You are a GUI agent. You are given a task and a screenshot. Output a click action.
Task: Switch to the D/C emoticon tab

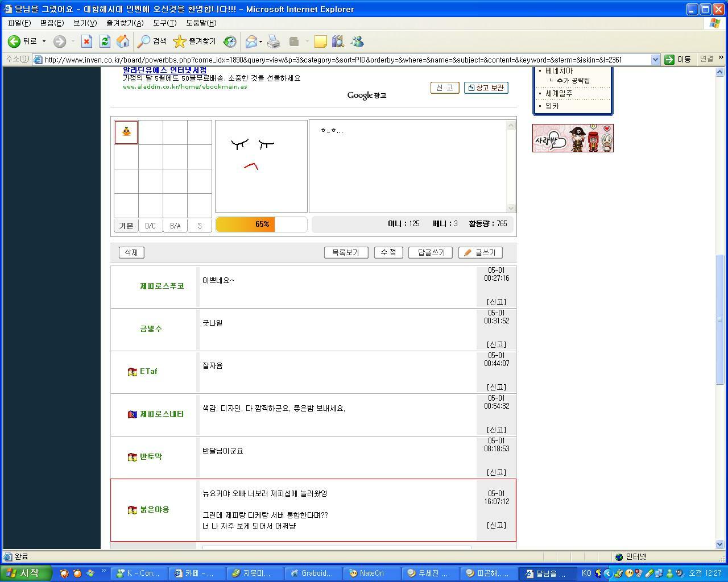150,226
